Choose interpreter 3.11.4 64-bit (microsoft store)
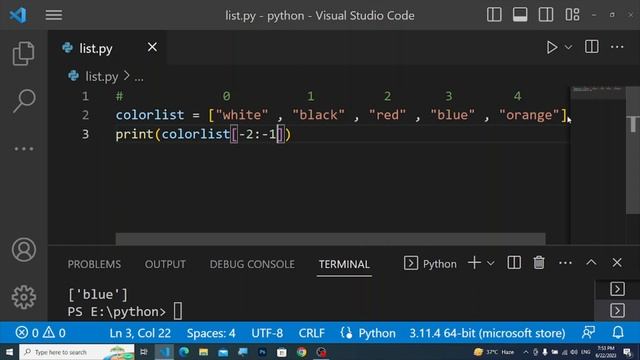Screen dimensions: 640x360 487,333
